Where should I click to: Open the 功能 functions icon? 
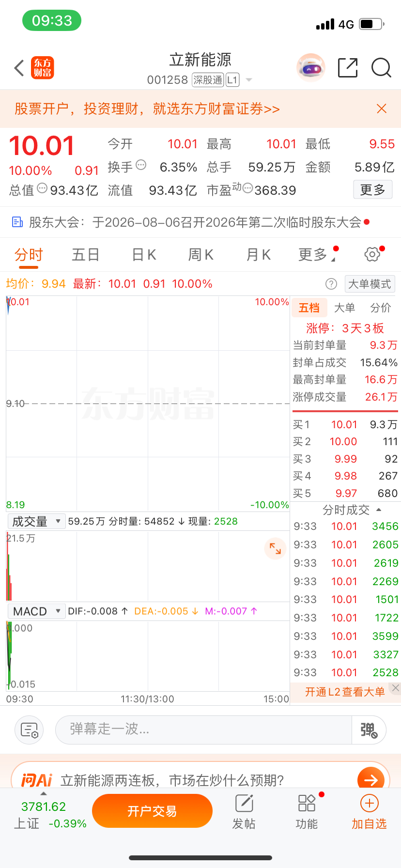[307, 803]
